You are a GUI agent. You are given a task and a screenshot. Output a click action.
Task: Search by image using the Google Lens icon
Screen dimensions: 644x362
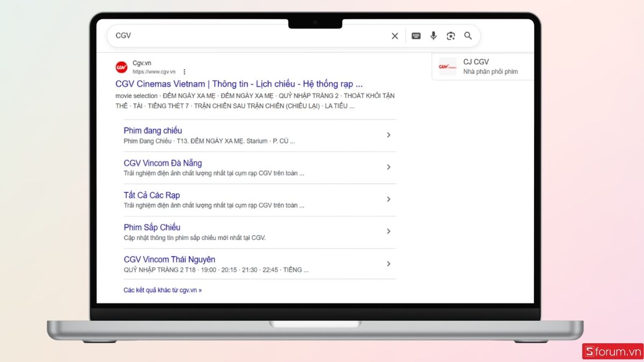click(x=451, y=35)
